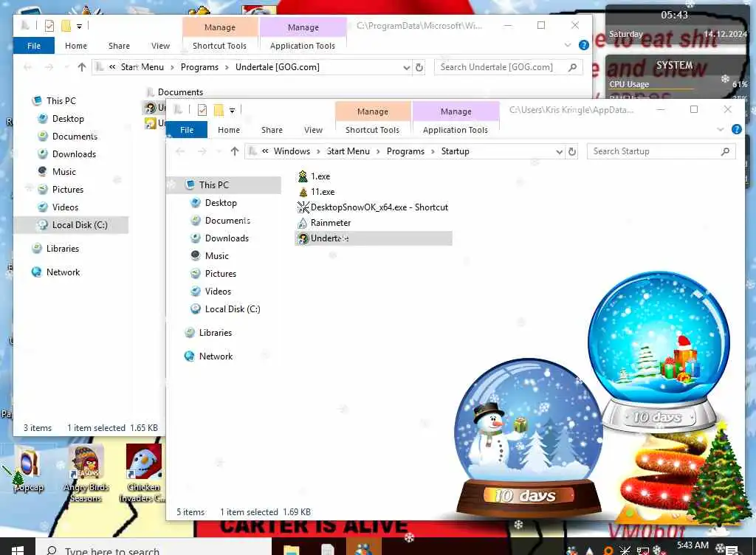This screenshot has width=756, height=555.
Task: Open Customize Quick Access Toolbar dropdown in Undertale window
Action: (79, 26)
